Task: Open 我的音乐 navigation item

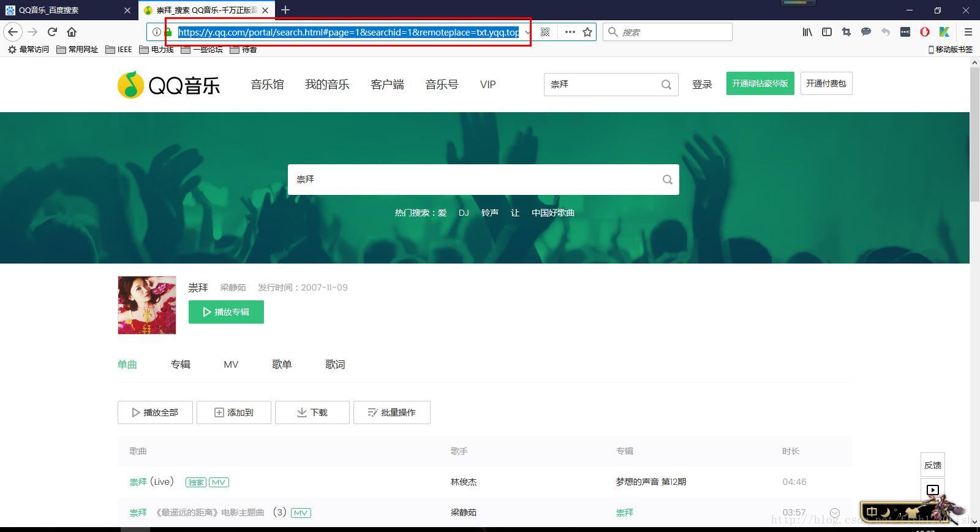Action: click(327, 85)
